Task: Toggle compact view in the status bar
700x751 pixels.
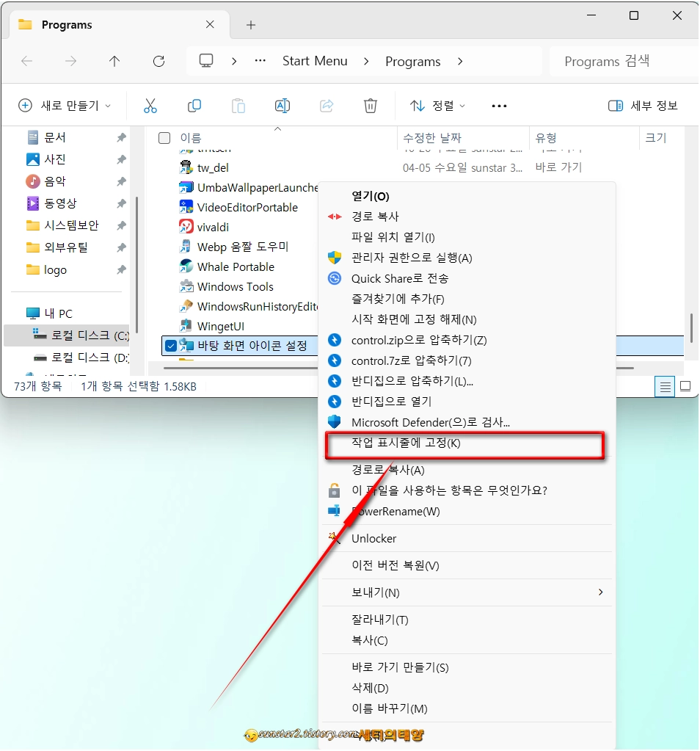Action: (685, 385)
